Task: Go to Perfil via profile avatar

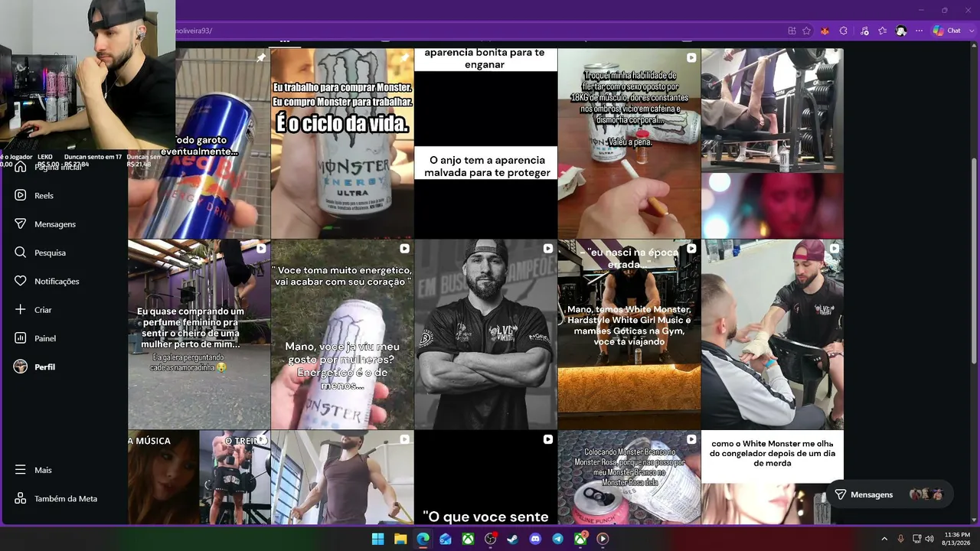Action: (x=21, y=367)
